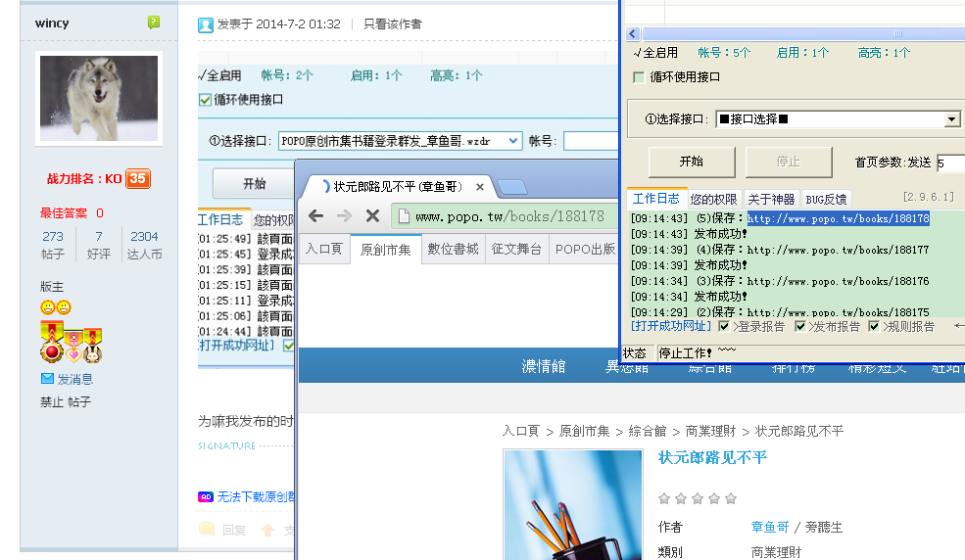The height and width of the screenshot is (560, 965).
Task: Open author 章鱼哥 link
Action: click(770, 527)
